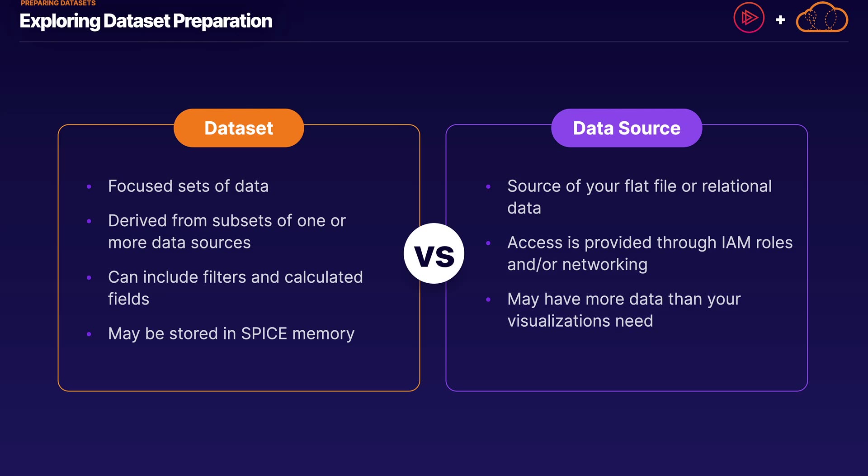Image resolution: width=868 pixels, height=476 pixels.
Task: Click the "Access is provided through IAM roles" text
Action: (x=650, y=253)
